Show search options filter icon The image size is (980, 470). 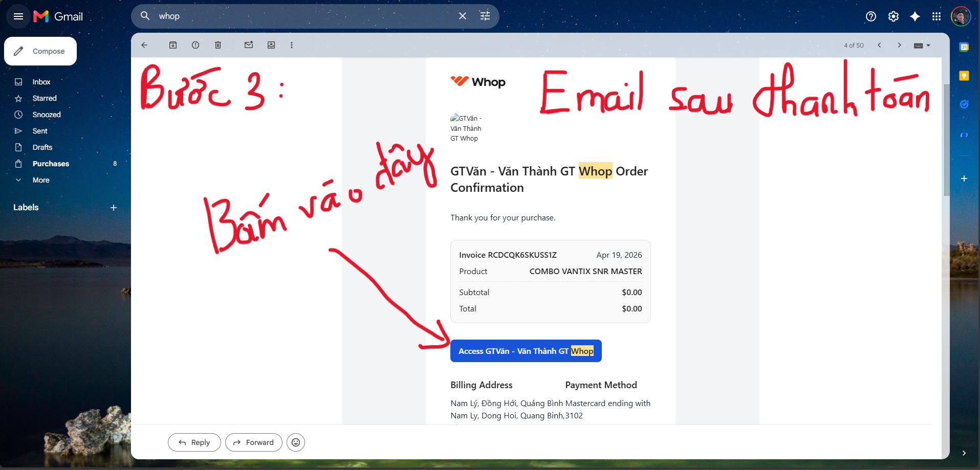[x=485, y=16]
